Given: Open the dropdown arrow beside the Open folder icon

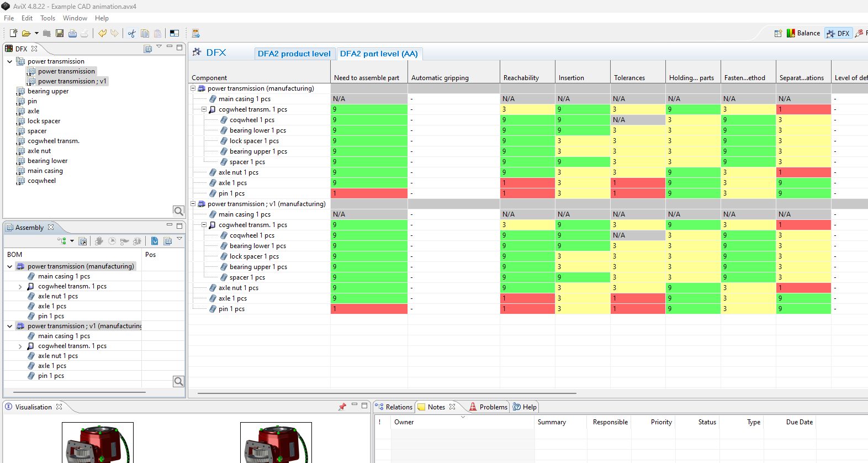Looking at the screenshot, I should click(x=36, y=33).
